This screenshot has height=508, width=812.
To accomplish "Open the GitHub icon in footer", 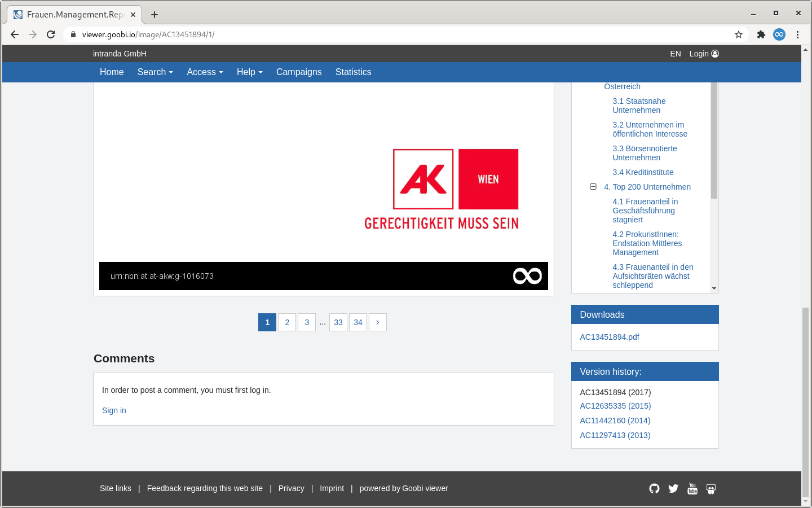I will point(654,489).
